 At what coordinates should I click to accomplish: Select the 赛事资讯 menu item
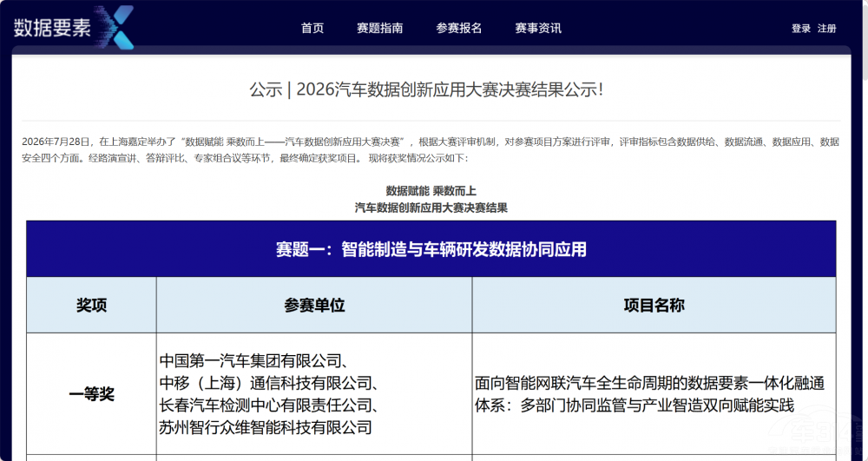(x=538, y=29)
